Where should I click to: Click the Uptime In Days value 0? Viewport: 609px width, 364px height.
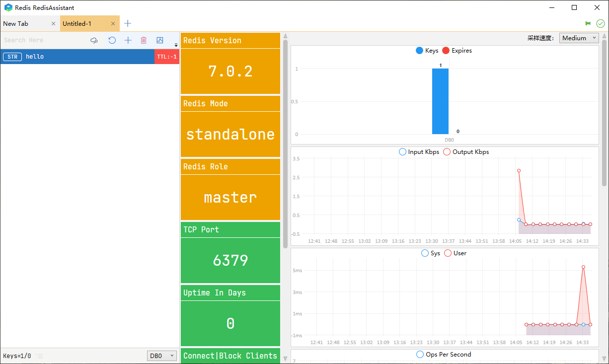230,323
